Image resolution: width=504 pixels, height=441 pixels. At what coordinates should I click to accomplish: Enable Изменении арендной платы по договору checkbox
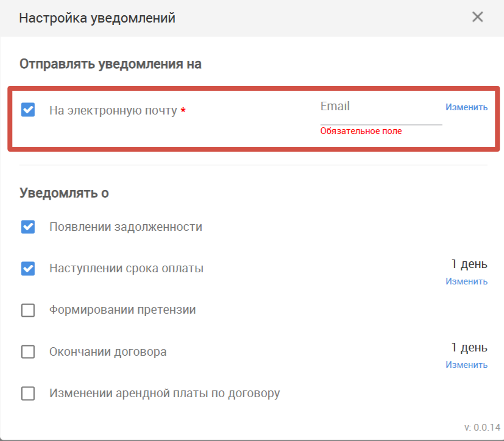28,393
